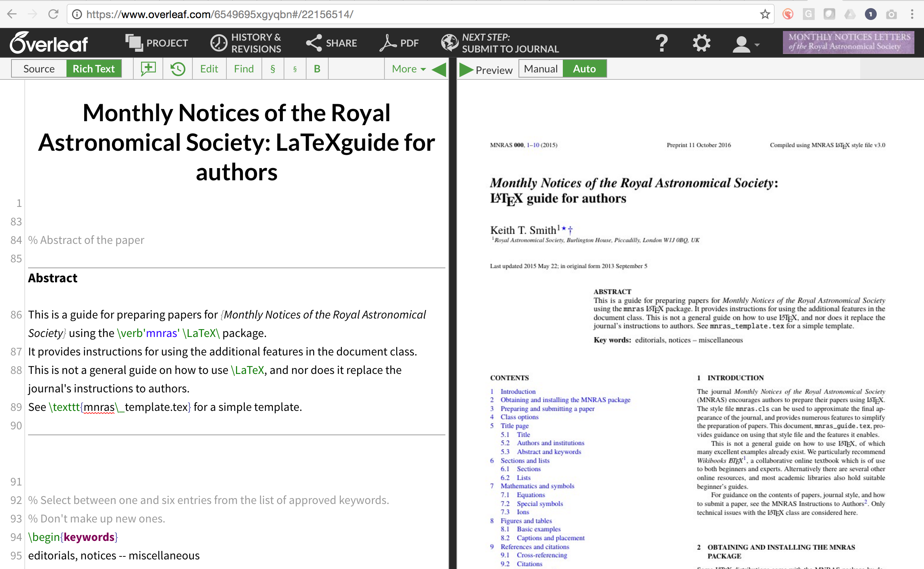
Task: Click the insert comment icon
Action: pos(148,69)
